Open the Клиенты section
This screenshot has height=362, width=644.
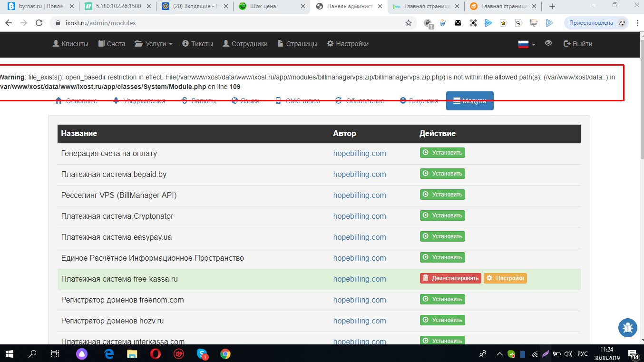(70, 44)
